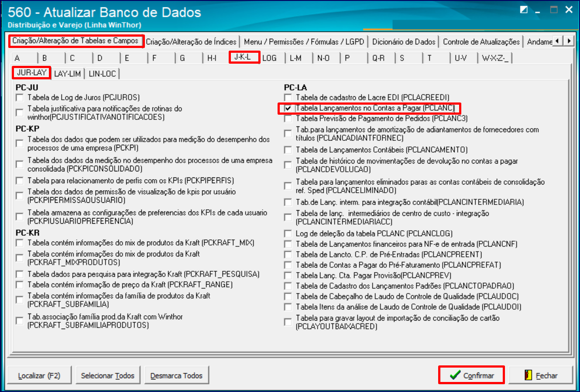Tick the PCKRAFT_SUBFAMILIA checkbox
Viewport: 580px width, 392px height.
click(20, 300)
